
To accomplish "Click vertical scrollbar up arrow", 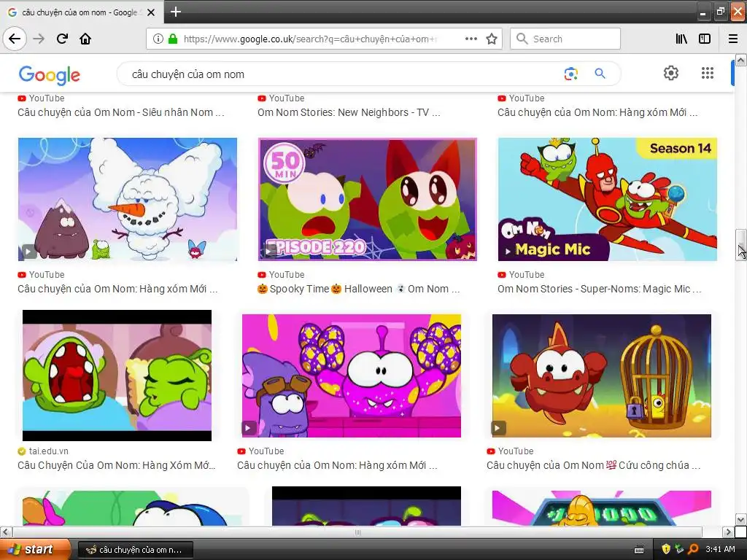I will 741,60.
